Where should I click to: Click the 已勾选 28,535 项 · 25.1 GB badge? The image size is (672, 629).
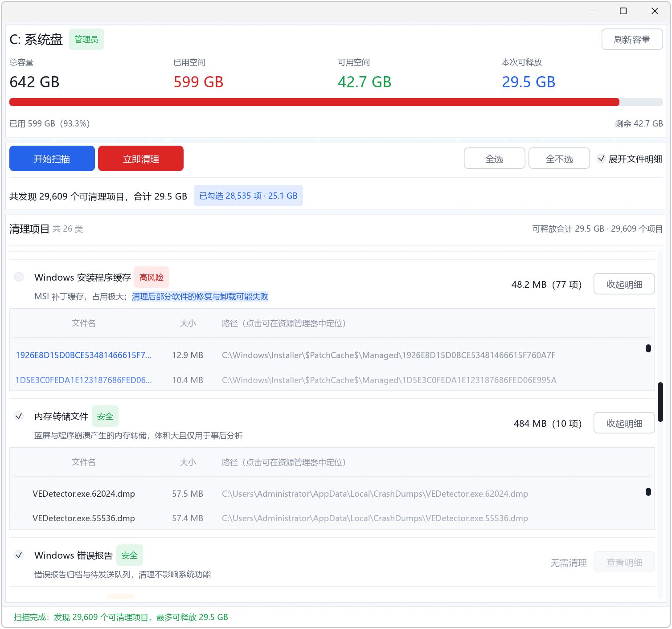pyautogui.click(x=248, y=196)
